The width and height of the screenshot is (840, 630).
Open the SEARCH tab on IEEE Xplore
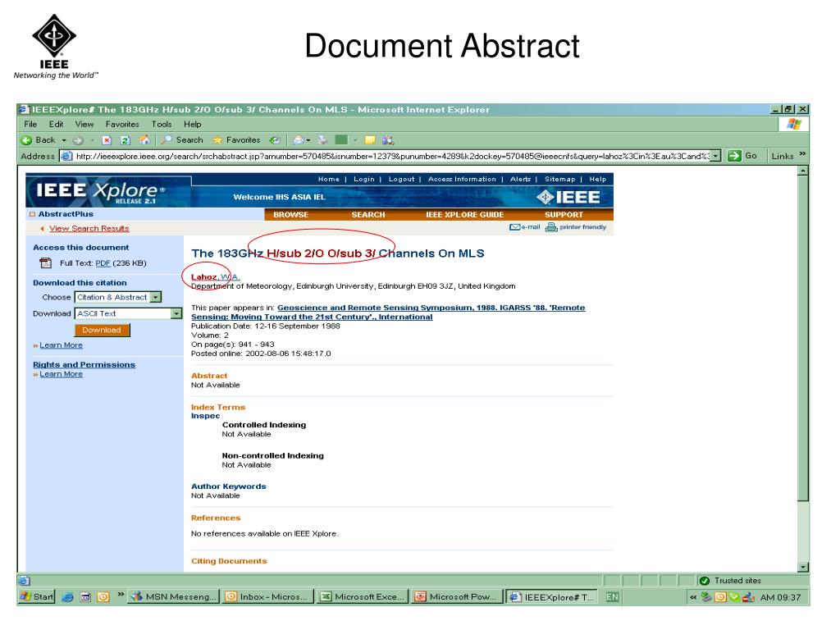(368, 215)
